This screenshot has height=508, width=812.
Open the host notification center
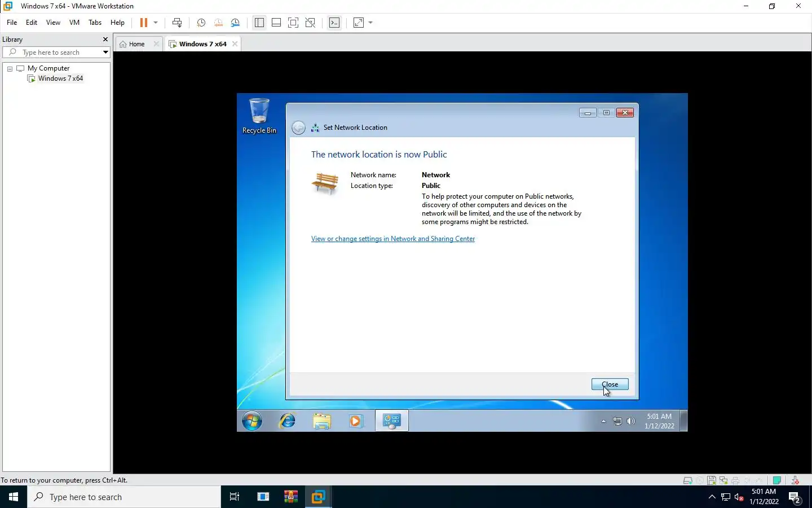pos(795,497)
